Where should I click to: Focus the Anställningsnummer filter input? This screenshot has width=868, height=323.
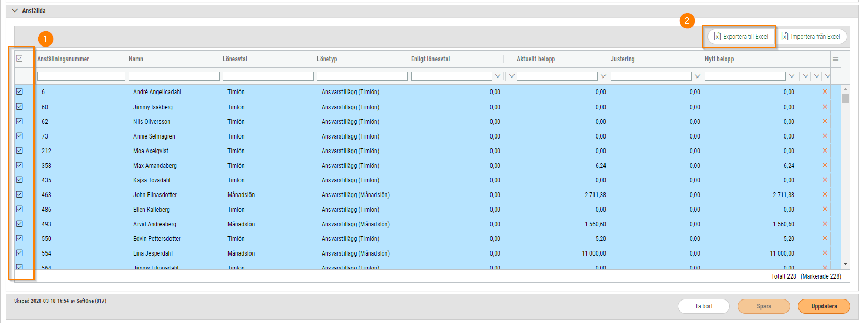81,76
